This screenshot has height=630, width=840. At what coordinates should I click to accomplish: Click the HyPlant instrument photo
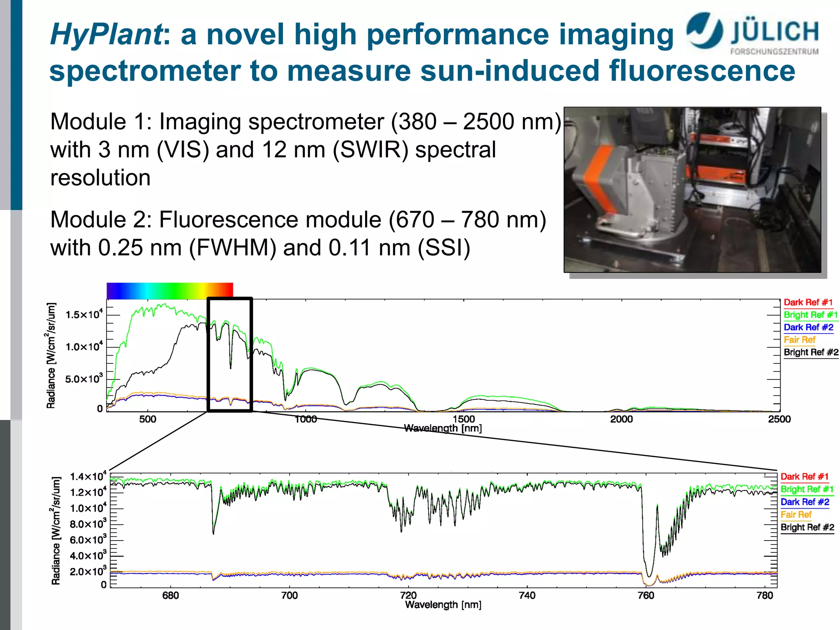click(692, 190)
